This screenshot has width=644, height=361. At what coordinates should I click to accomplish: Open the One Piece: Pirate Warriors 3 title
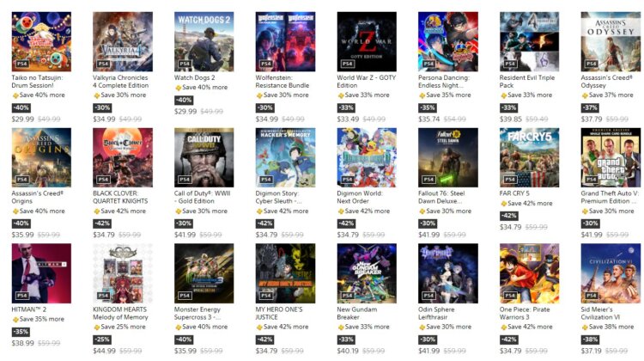[525, 313]
